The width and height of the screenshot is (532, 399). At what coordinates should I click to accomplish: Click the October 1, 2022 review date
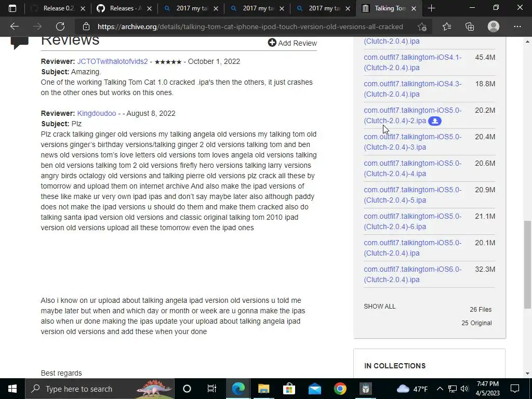(214, 61)
